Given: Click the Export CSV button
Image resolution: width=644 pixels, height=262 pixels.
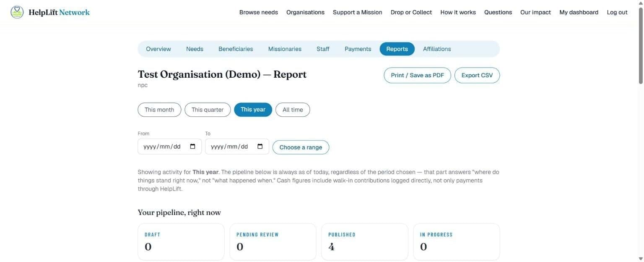Looking at the screenshot, I should click(x=477, y=75).
